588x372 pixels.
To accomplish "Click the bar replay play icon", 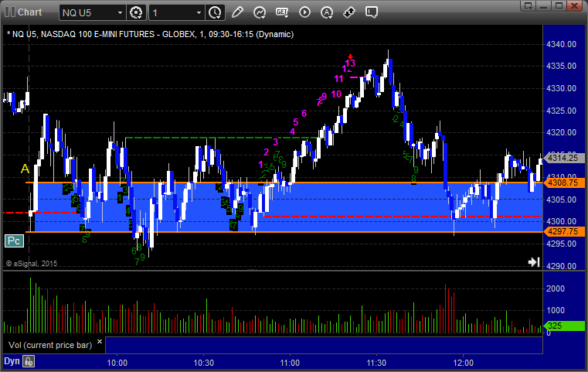I will tap(304, 12).
